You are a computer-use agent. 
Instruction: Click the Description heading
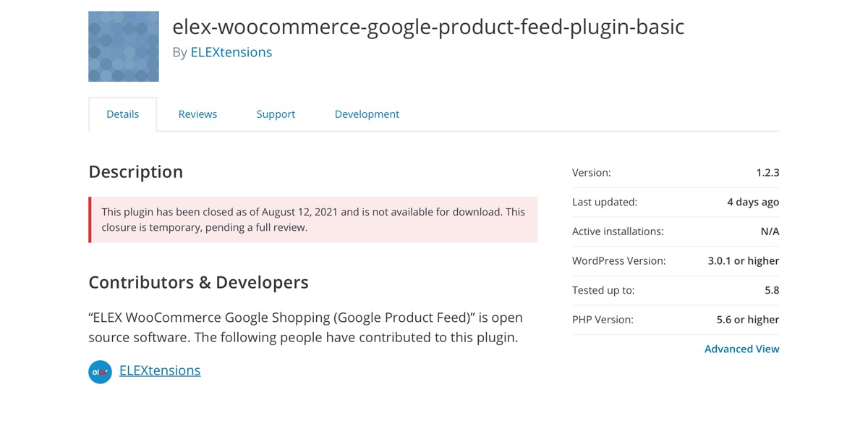point(135,171)
